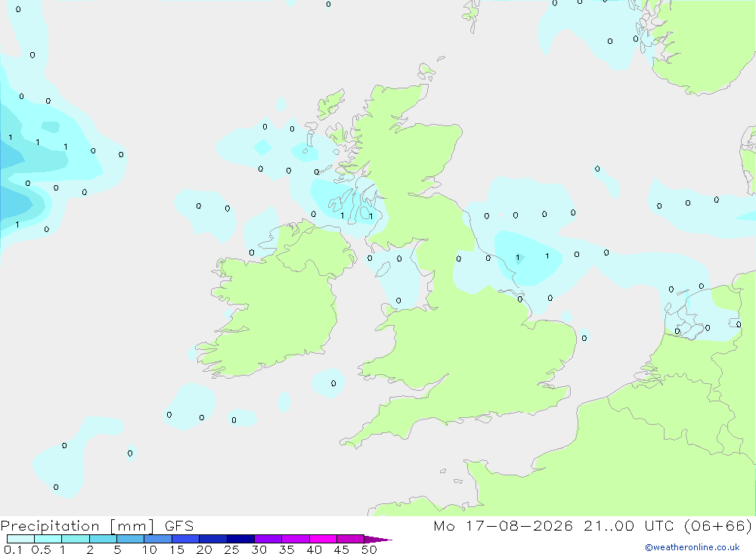Click the legend label '15'

[177, 549]
